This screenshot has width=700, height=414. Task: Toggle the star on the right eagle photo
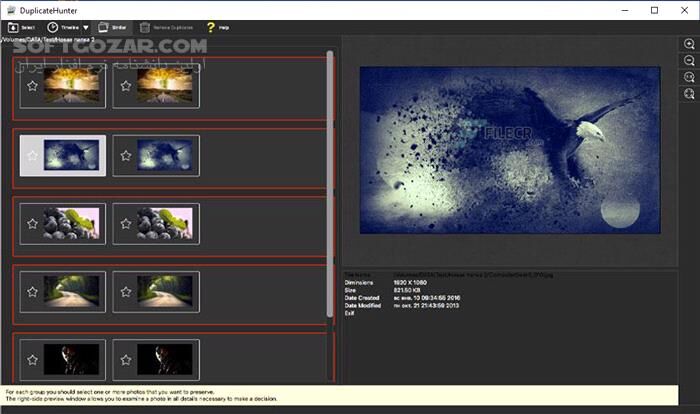click(x=125, y=156)
